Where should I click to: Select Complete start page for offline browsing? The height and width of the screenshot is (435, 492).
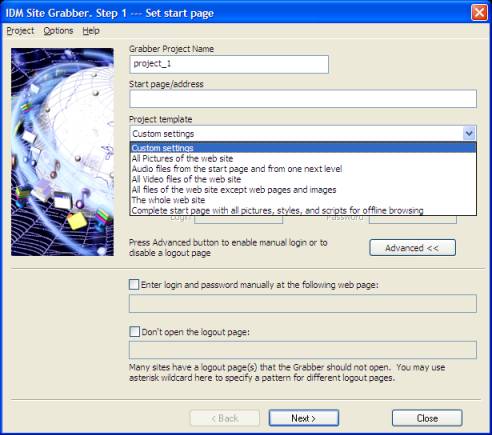point(303,210)
